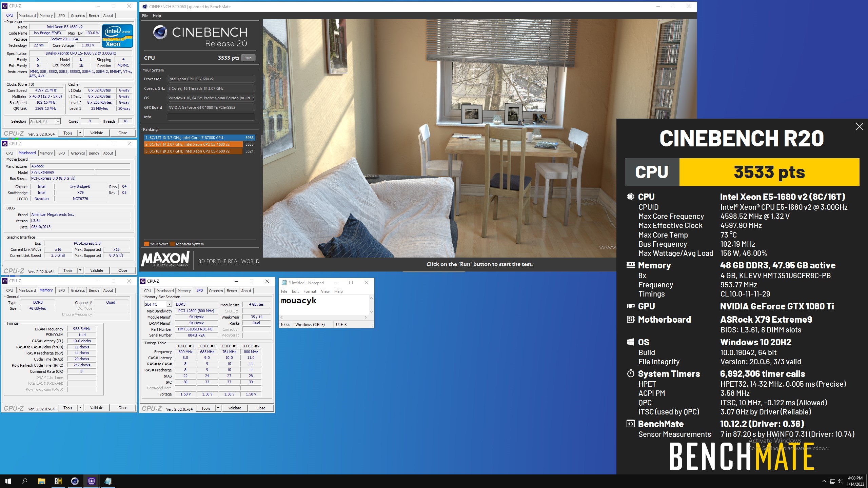Open the Slot #1 memory slot dropdown
This screenshot has height=488, width=868.
[x=158, y=304]
